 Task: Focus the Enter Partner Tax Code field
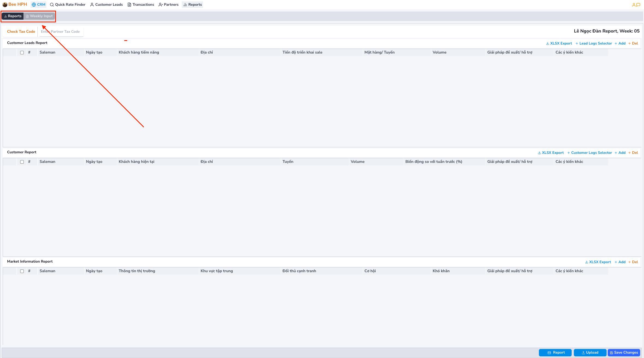(61, 32)
